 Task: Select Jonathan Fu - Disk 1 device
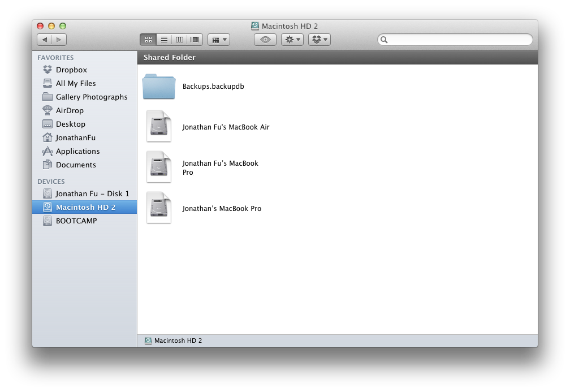coord(84,194)
